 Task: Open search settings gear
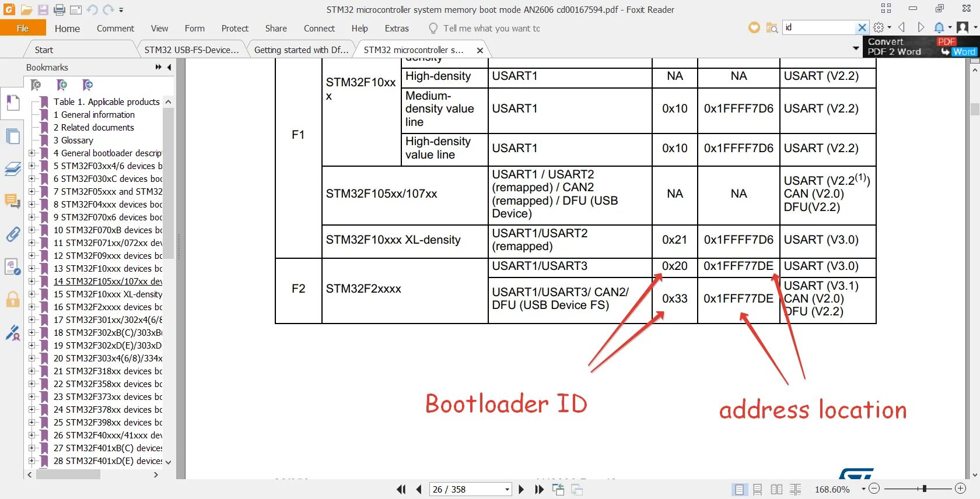pyautogui.click(x=878, y=27)
